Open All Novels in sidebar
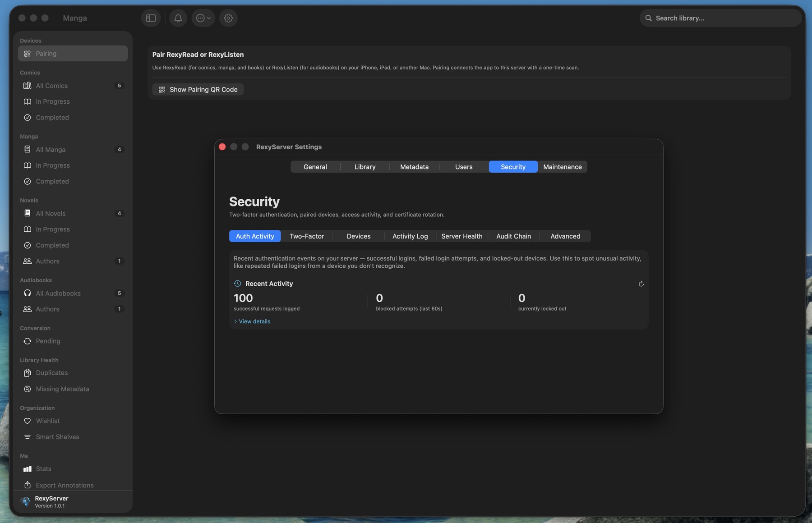 tap(73, 213)
